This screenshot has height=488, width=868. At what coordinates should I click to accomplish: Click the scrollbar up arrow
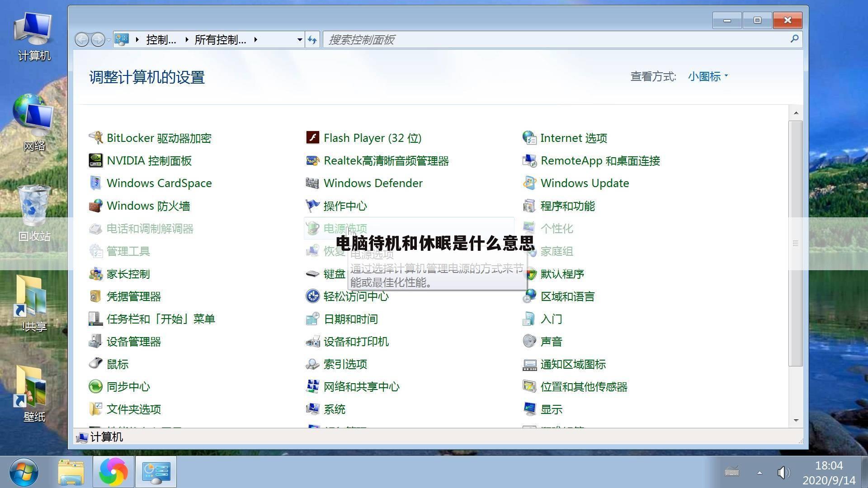[796, 113]
